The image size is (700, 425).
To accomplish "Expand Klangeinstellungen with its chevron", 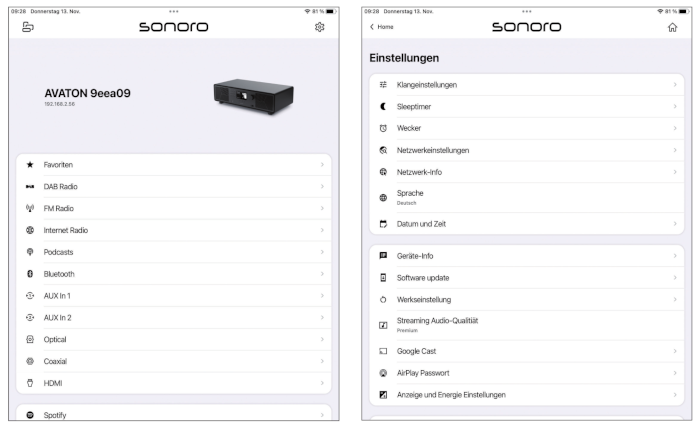I will coord(675,84).
